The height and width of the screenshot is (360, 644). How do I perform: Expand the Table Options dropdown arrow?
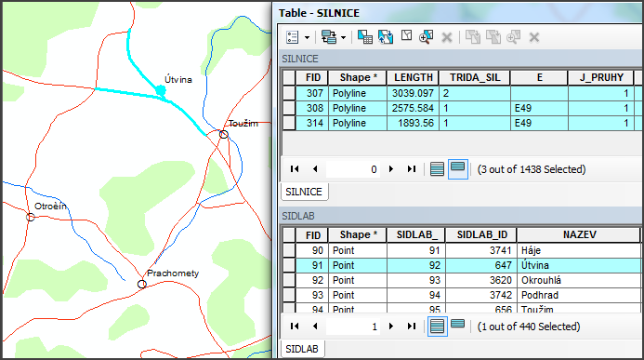tap(308, 38)
